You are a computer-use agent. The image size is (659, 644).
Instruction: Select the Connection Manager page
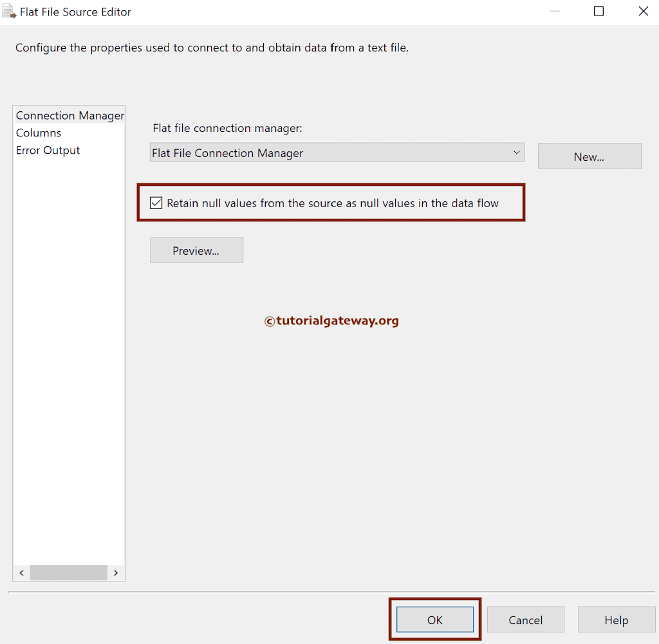coord(69,115)
